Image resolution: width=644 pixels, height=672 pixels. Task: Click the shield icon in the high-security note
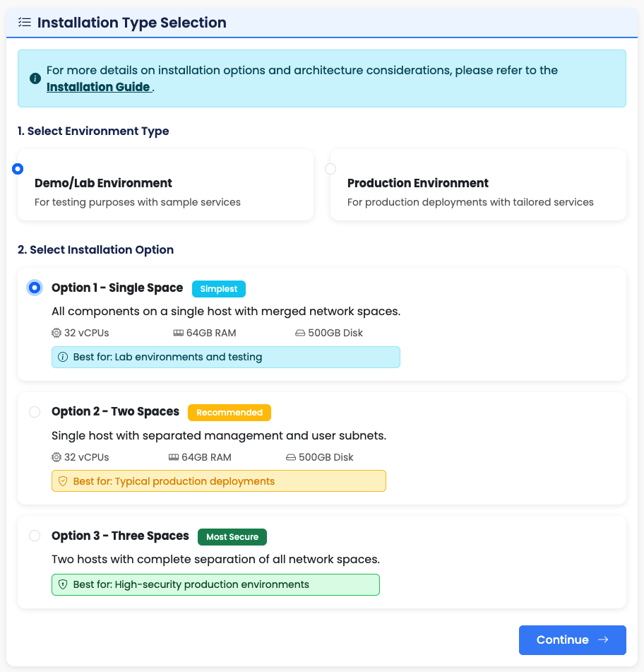click(63, 585)
